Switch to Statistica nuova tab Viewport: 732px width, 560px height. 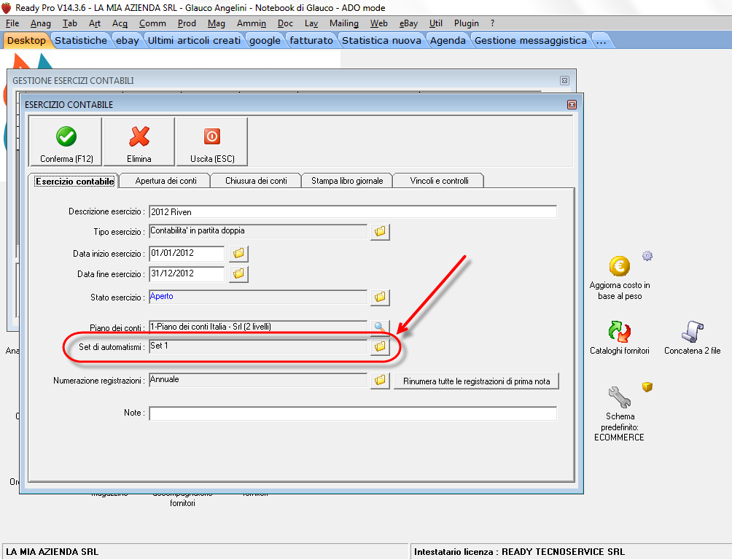[x=381, y=40]
